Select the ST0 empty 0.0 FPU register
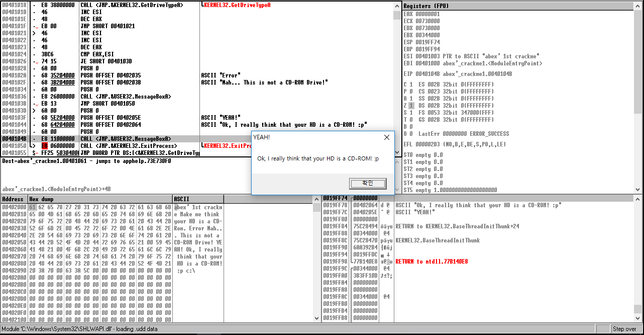The image size is (644, 335). point(423,155)
